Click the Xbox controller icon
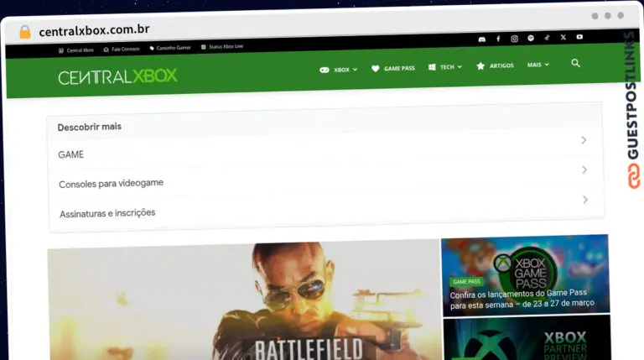Viewport: 644px width, 360px height. [324, 70]
